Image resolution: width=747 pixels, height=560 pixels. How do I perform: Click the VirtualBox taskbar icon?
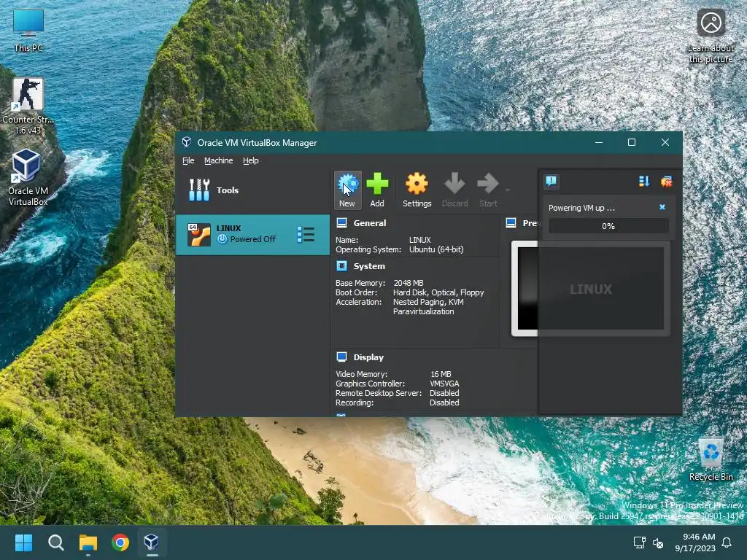click(x=152, y=542)
